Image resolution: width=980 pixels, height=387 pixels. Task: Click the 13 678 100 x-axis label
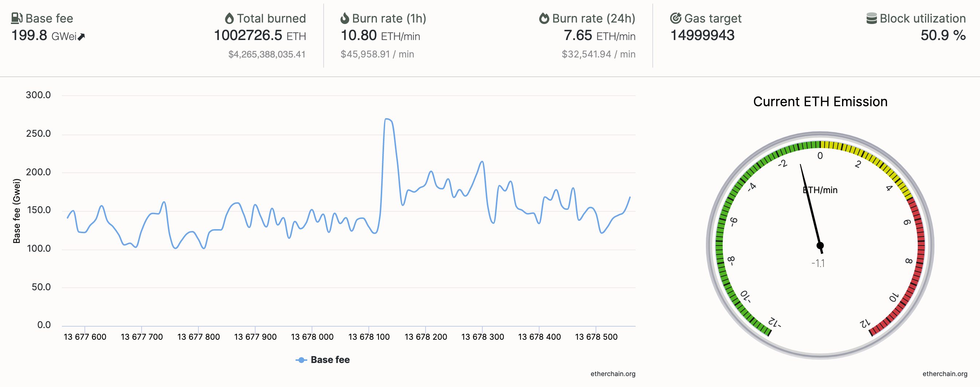pos(369,337)
